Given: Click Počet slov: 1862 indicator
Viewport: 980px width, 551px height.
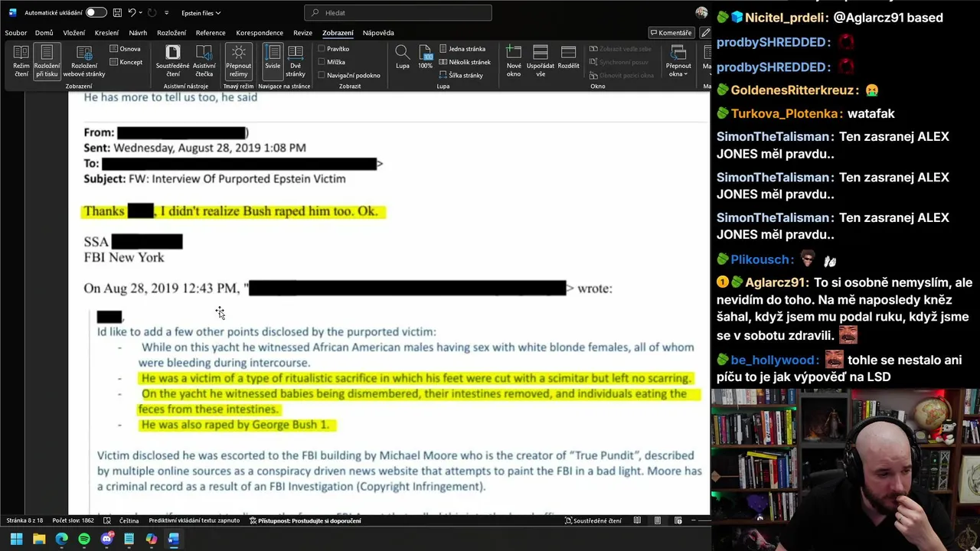Looking at the screenshot, I should pyautogui.click(x=73, y=520).
